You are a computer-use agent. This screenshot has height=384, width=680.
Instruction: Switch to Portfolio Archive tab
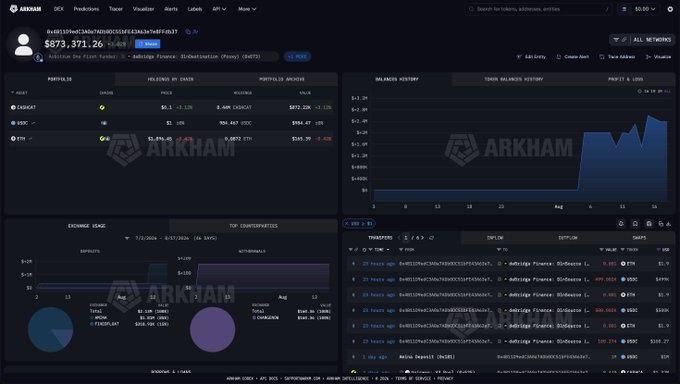(x=282, y=79)
